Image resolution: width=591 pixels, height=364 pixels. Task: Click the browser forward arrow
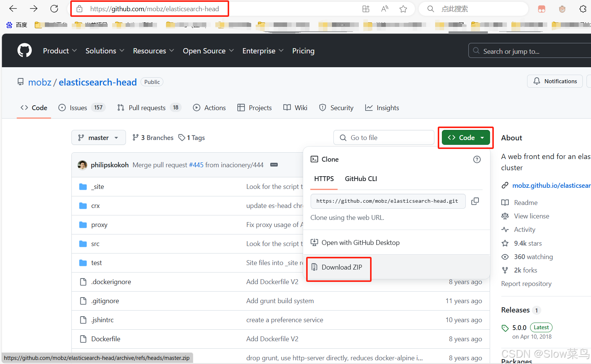34,9
